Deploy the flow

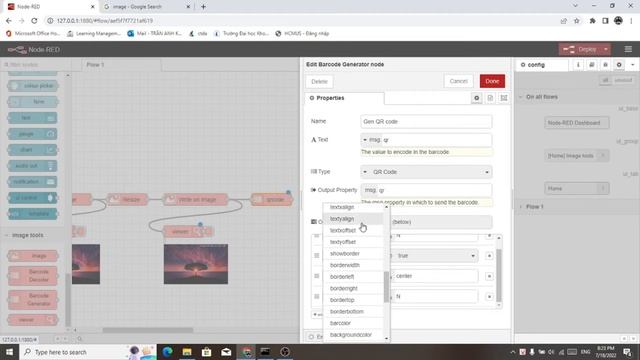[580, 49]
